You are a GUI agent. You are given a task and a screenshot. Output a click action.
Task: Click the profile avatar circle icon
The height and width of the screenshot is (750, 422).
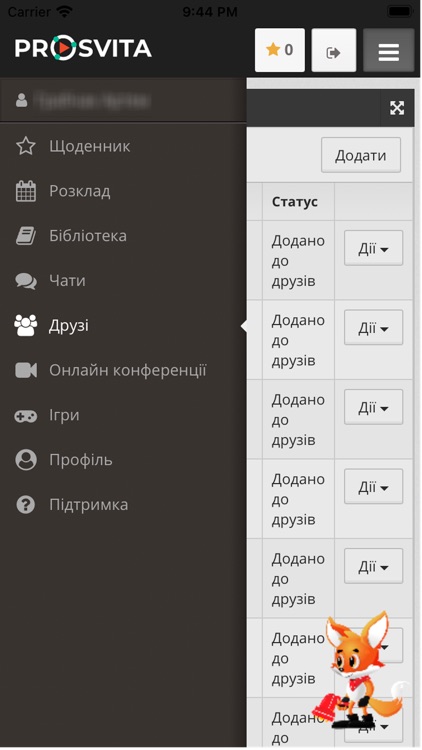[x=25, y=460]
